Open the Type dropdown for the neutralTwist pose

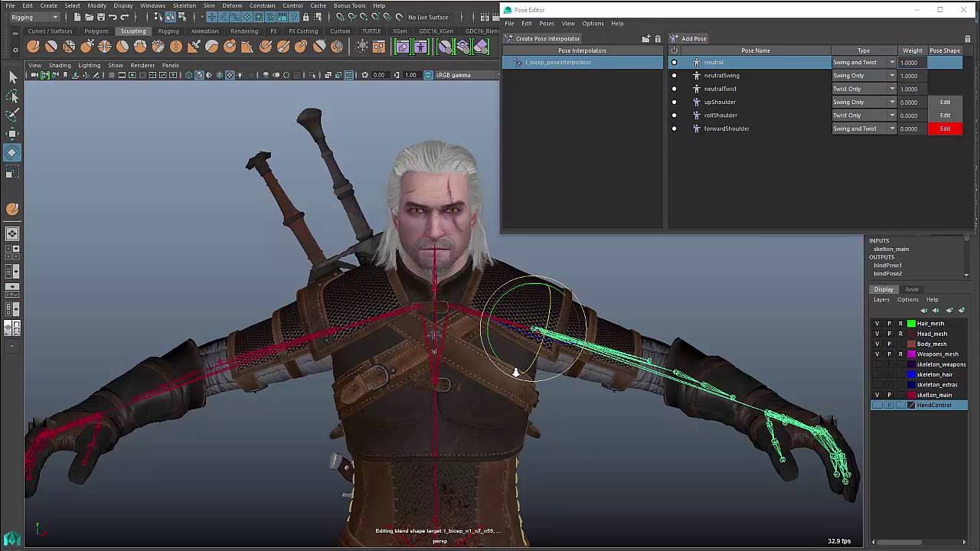tap(864, 89)
